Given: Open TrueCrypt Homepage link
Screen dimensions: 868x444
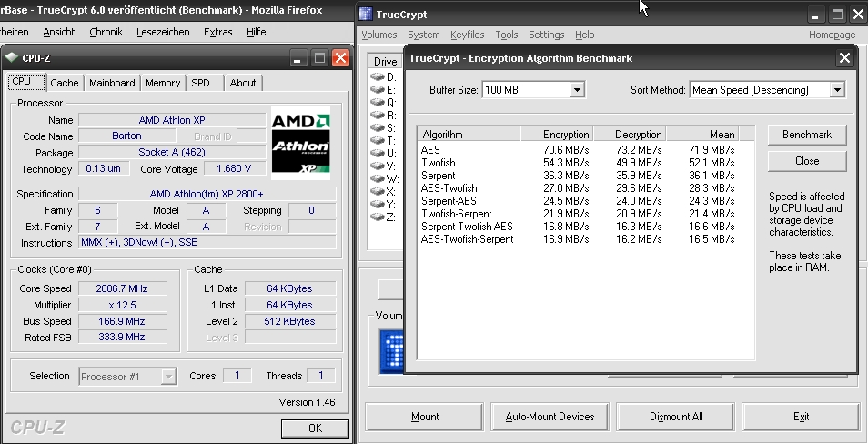Looking at the screenshot, I should (x=832, y=35).
